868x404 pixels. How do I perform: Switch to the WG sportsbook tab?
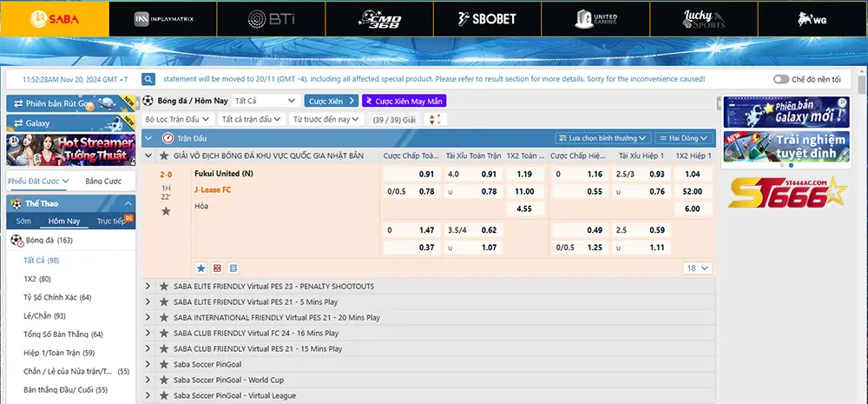812,19
